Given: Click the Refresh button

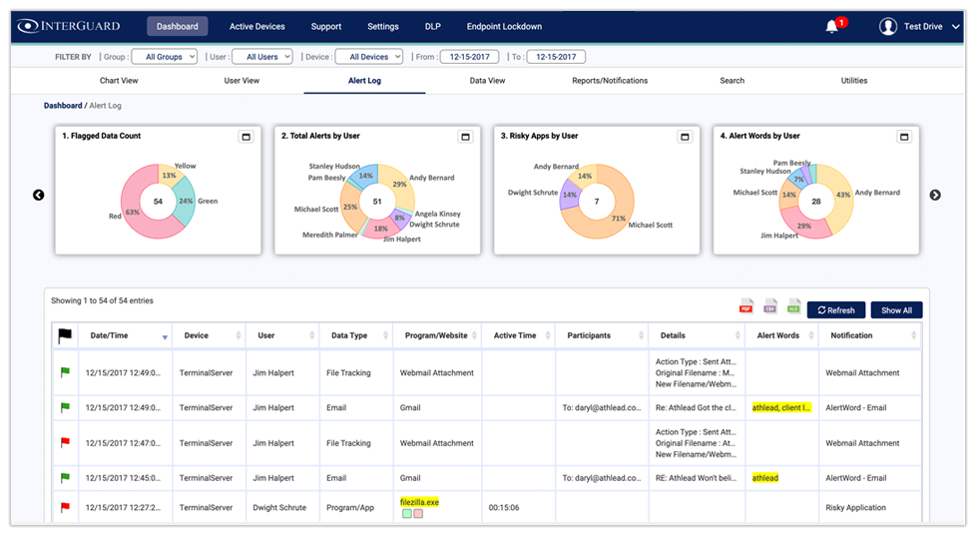Looking at the screenshot, I should [836, 310].
